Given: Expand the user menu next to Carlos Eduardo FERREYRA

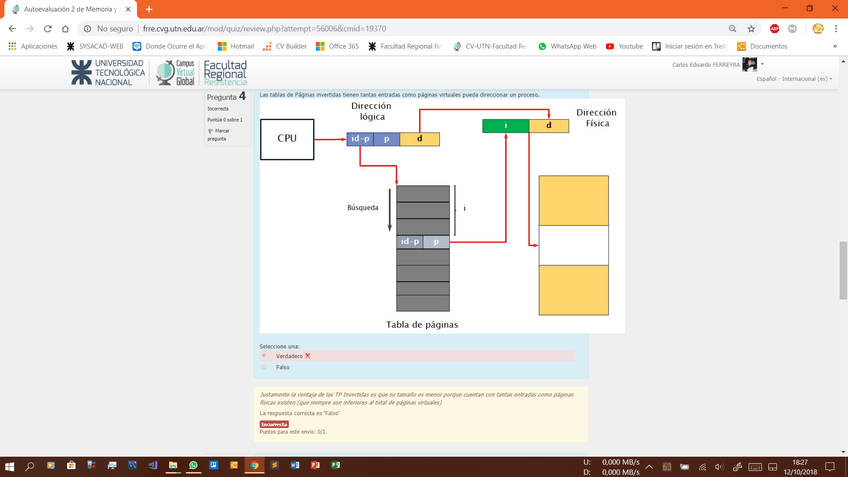Looking at the screenshot, I should [x=762, y=65].
